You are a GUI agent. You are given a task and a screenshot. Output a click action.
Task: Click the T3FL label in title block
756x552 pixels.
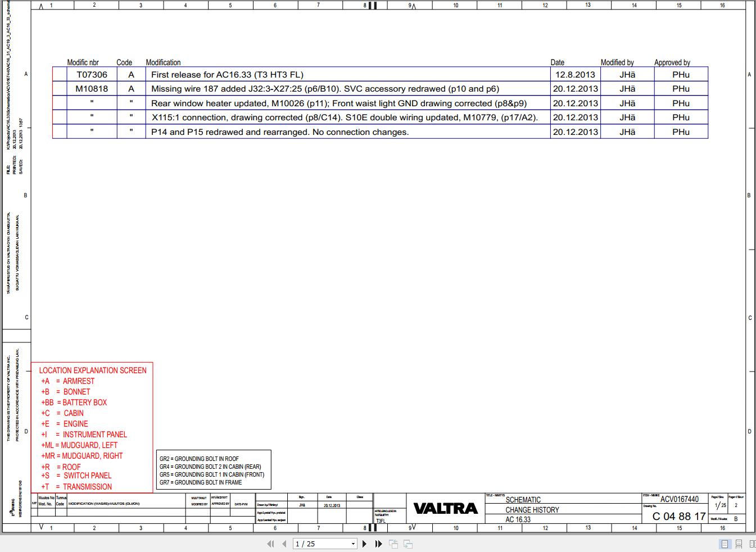point(381,521)
